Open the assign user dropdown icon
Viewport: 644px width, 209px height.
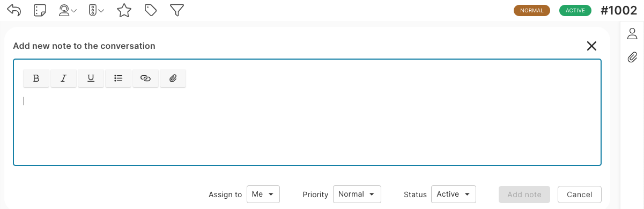(x=68, y=10)
